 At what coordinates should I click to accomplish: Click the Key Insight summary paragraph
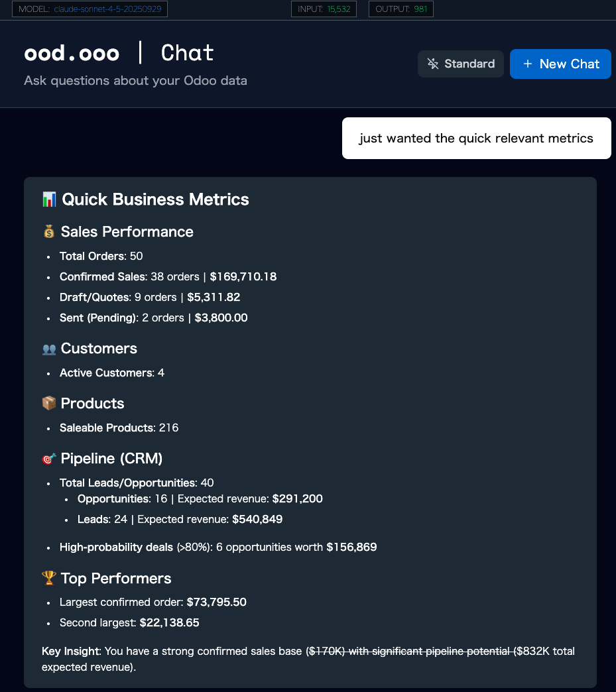tap(308, 659)
